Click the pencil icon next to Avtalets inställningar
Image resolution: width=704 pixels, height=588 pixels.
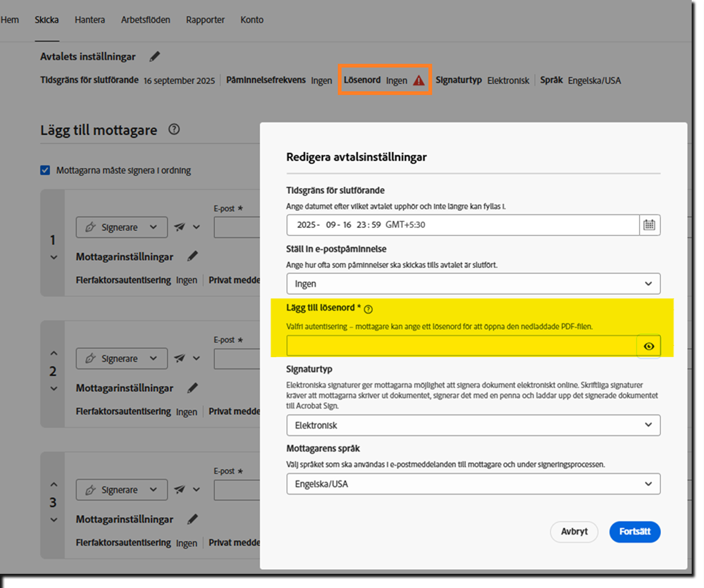[155, 56]
